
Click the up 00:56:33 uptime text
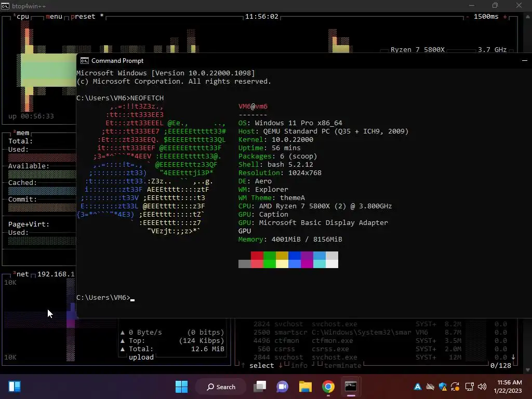(31, 116)
